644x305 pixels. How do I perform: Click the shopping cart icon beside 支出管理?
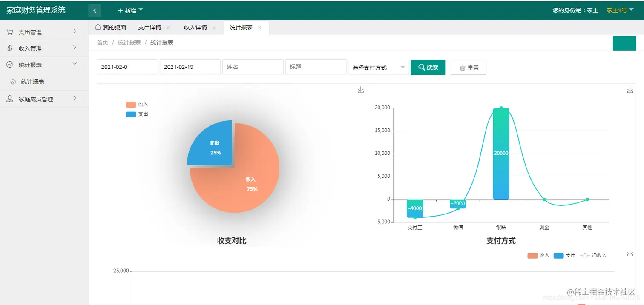tap(10, 32)
